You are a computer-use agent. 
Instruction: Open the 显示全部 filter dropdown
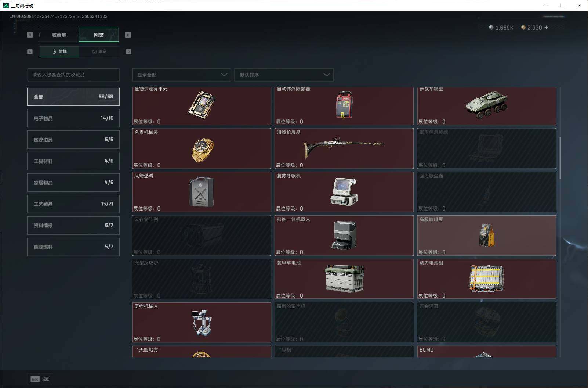(181, 75)
